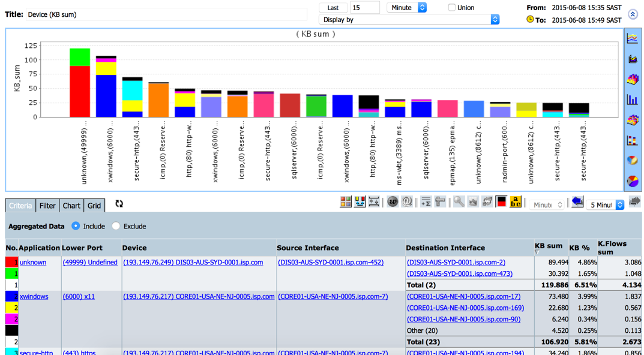
Task: Switch to the Chart tab
Action: (71, 206)
